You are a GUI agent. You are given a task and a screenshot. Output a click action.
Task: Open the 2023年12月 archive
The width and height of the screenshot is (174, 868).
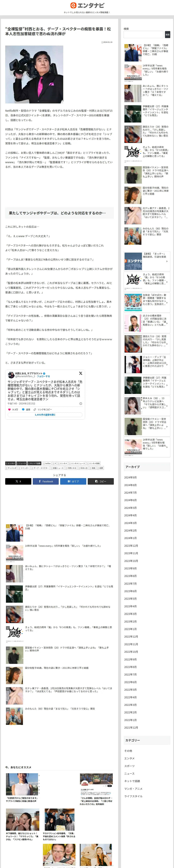131,546
